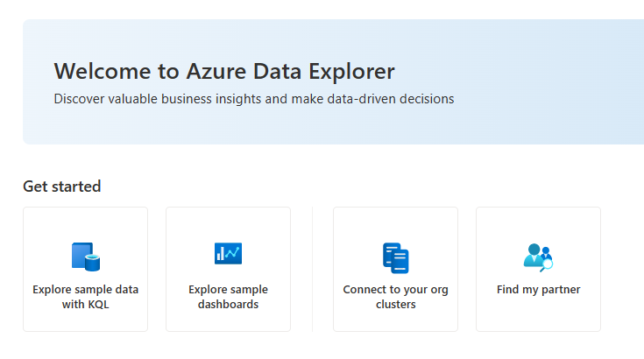Viewport: 644px width, 359px height.
Task: Click the people-search icon for Find my partner
Action: coord(538,257)
